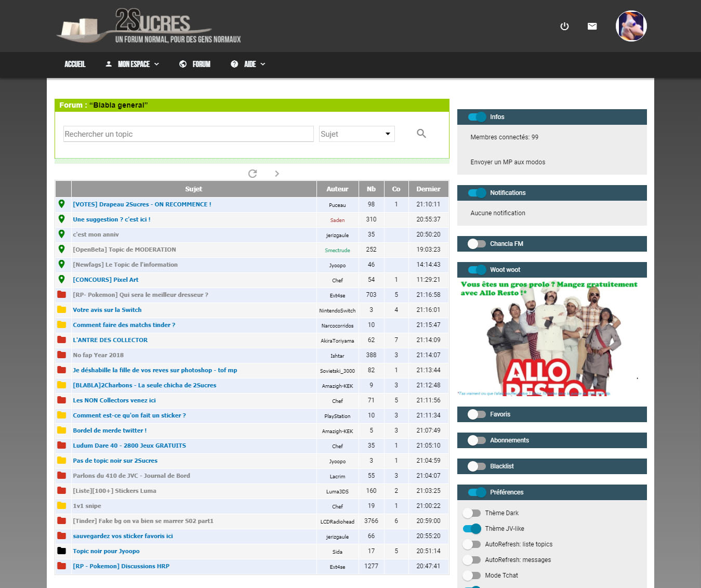Click yellow folder beside 'Bordel de merde twitter'
This screenshot has width=701, height=588.
[61, 430]
